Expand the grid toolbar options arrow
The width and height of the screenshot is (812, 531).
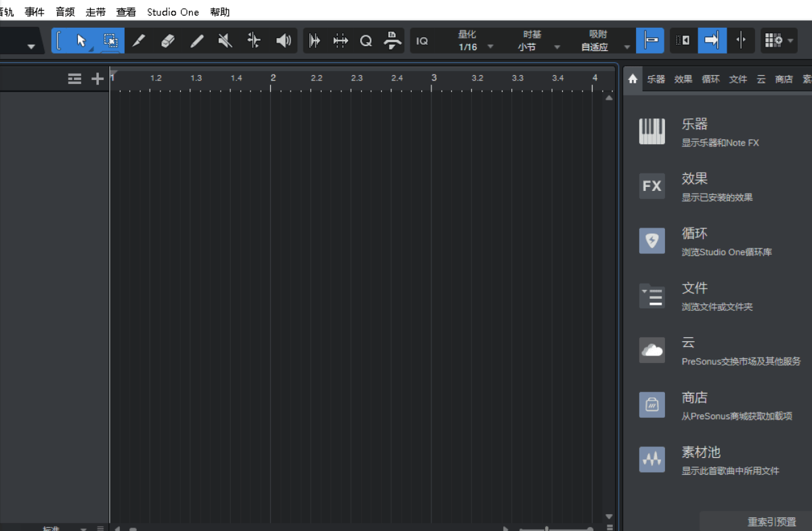pos(790,41)
